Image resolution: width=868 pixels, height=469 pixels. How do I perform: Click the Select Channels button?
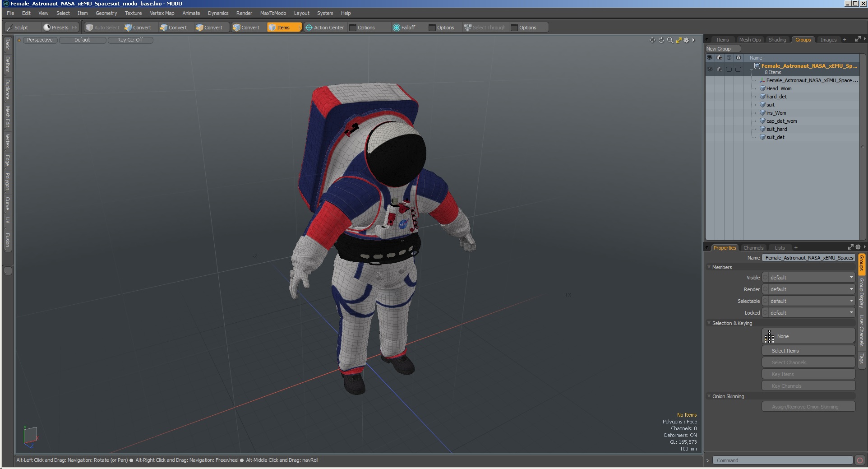(x=808, y=362)
